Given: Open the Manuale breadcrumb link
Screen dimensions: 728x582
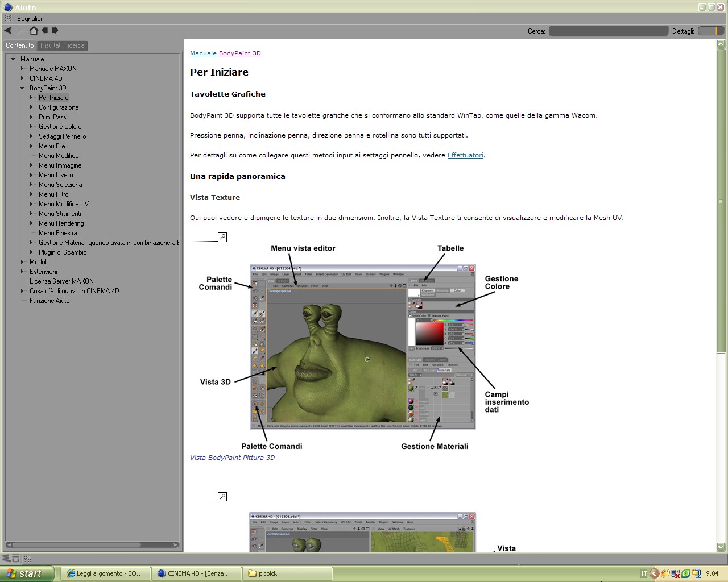Looking at the screenshot, I should (203, 53).
